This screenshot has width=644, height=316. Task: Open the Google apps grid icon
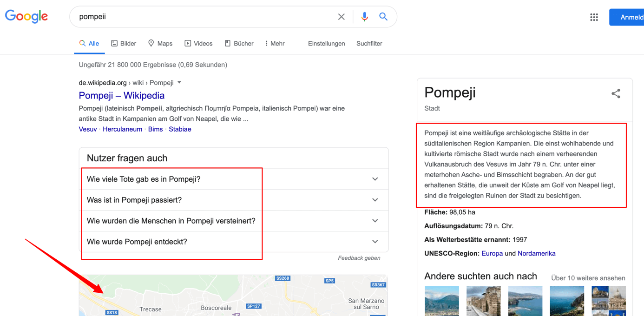tap(594, 17)
